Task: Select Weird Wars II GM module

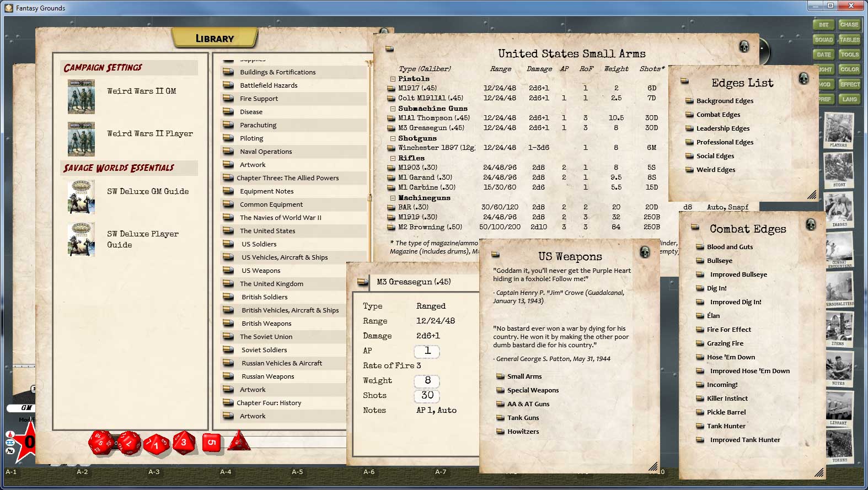Action: 141,91
